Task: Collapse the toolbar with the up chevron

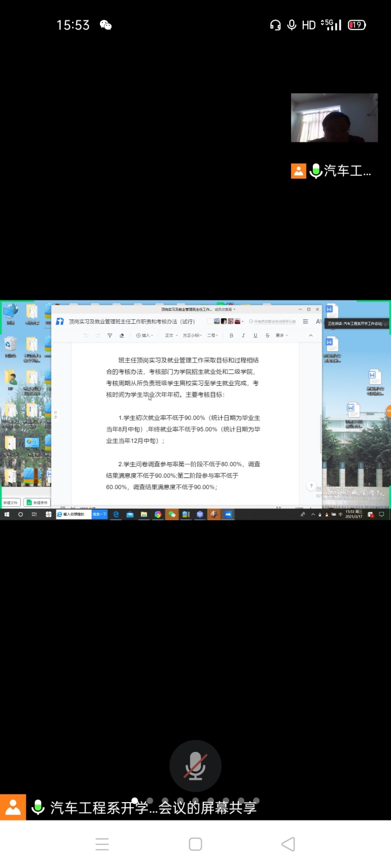Action: [311, 335]
